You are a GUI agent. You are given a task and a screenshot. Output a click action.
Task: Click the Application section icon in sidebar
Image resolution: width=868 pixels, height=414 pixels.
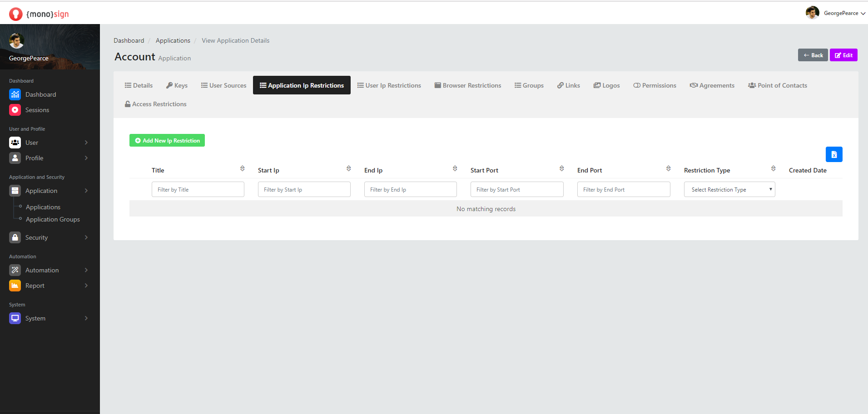[15, 191]
